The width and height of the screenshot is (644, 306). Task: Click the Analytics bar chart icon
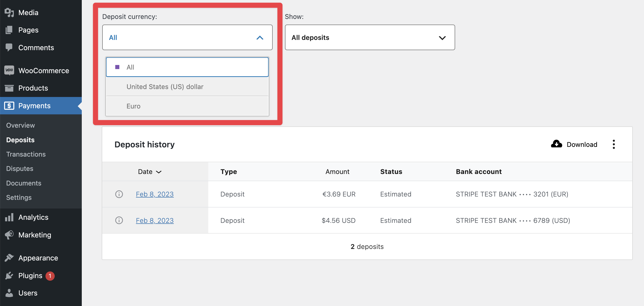coord(9,217)
